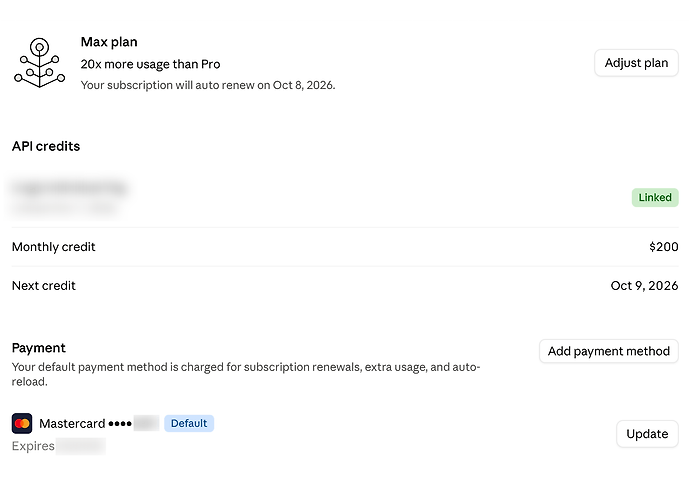Update the Mastercard payment method
Image resolution: width=690 pixels, height=478 pixels.
click(x=647, y=434)
